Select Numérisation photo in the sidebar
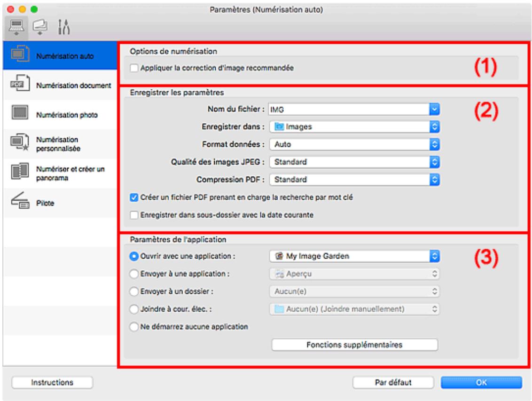The width and height of the screenshot is (532, 401). tap(60, 114)
